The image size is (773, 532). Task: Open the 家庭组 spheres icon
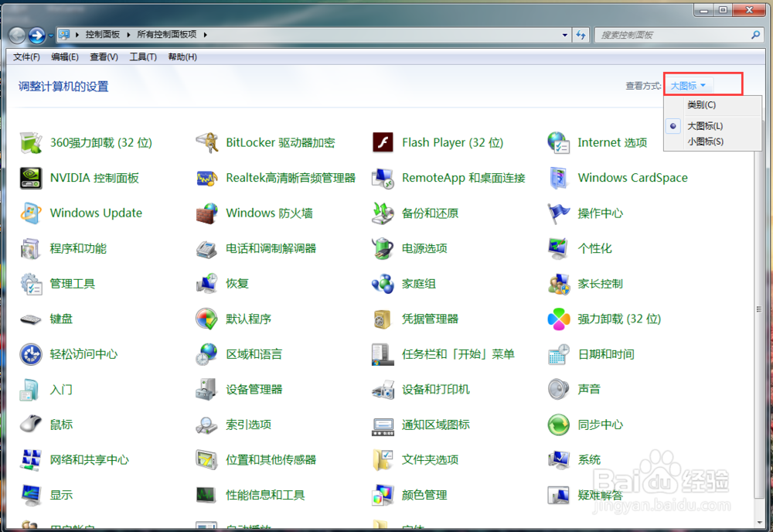pyautogui.click(x=383, y=284)
